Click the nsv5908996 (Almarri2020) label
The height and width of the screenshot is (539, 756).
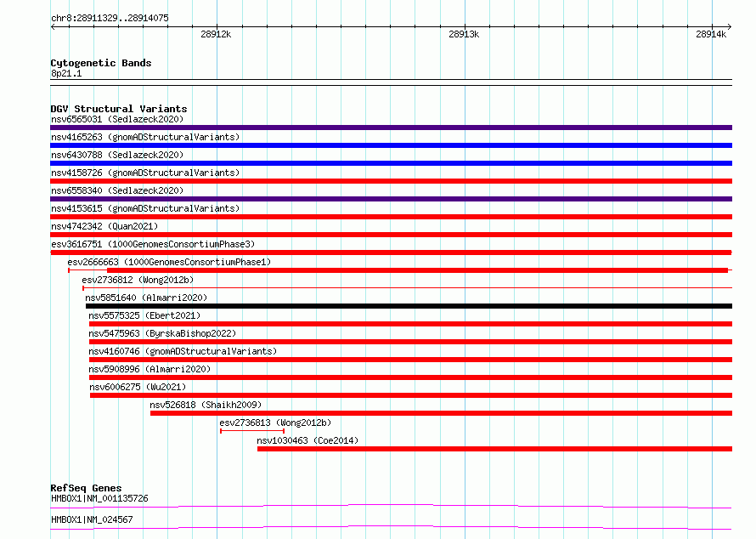coord(150,369)
